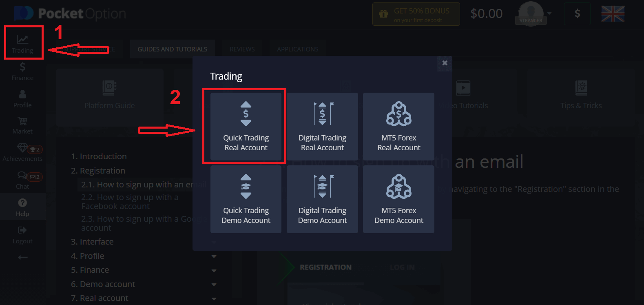The height and width of the screenshot is (305, 644).
Task: Click the Logout sidebar icon
Action: pyautogui.click(x=22, y=230)
